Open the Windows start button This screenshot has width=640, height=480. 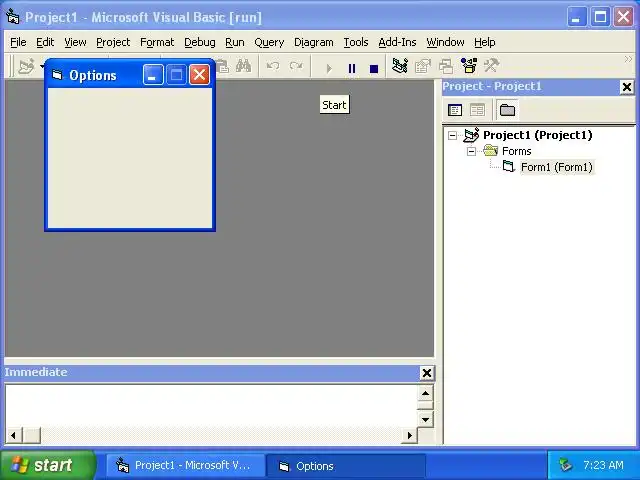[48, 465]
